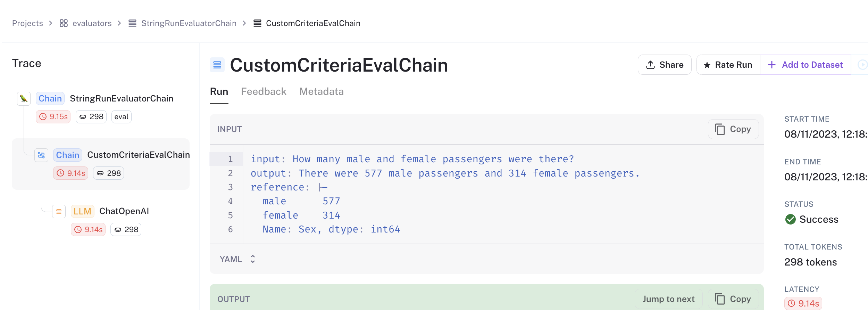Select StringRunEvaluatorChain in trace tree
Screen dimensions: 868x310
(122, 99)
